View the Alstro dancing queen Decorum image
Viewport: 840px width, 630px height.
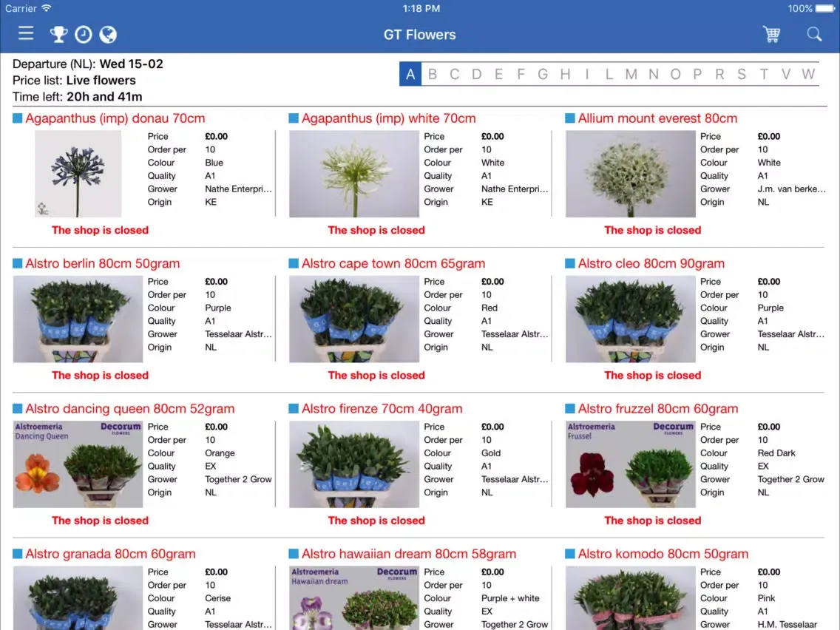pos(78,464)
